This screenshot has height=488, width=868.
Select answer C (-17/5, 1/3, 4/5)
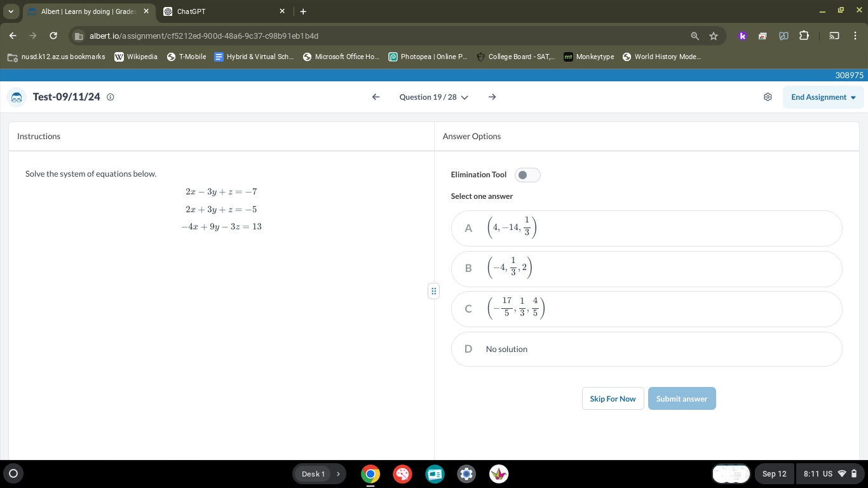[646, 309]
